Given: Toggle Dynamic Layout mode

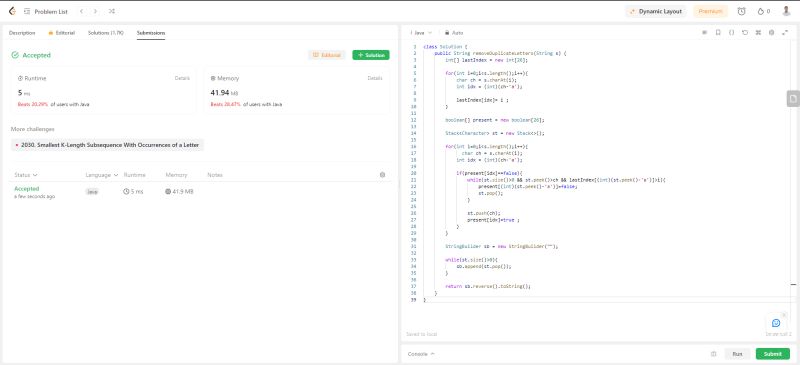Looking at the screenshot, I should click(656, 11).
